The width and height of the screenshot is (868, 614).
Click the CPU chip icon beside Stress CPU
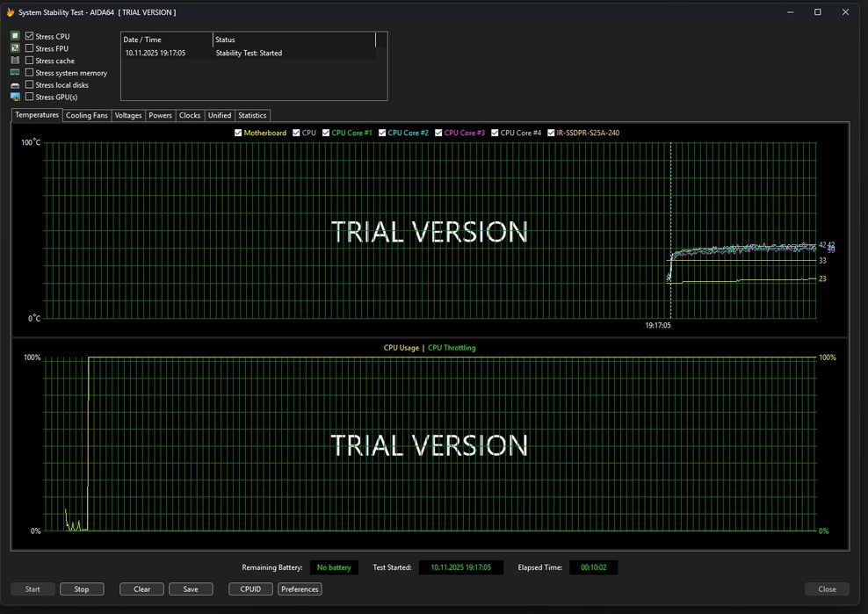15,36
